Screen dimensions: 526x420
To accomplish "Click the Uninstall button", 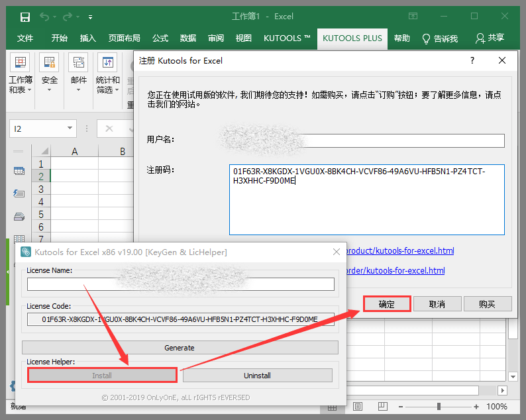I will pyautogui.click(x=257, y=376).
